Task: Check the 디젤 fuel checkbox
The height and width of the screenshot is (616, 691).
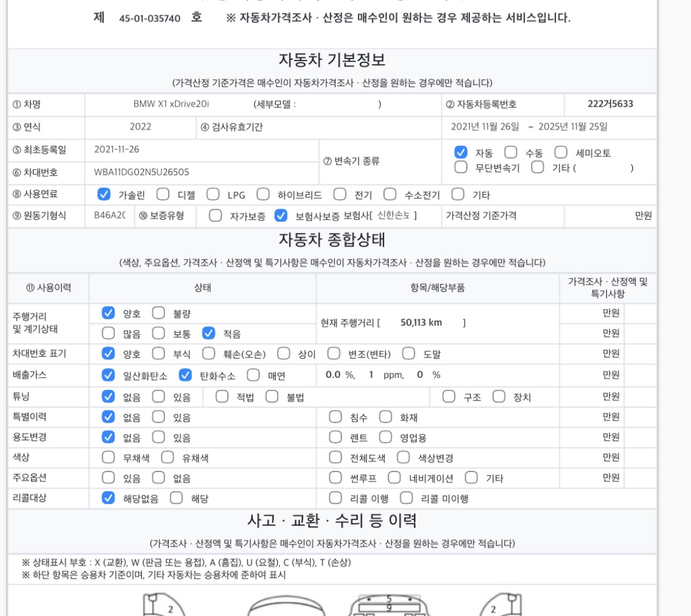Action: tap(163, 194)
